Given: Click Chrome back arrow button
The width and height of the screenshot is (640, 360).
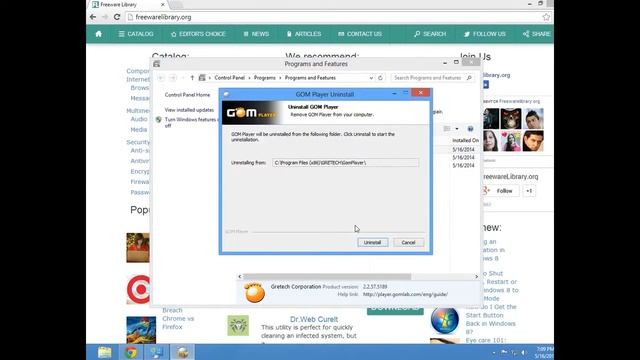Looking at the screenshot, I should point(93,17).
